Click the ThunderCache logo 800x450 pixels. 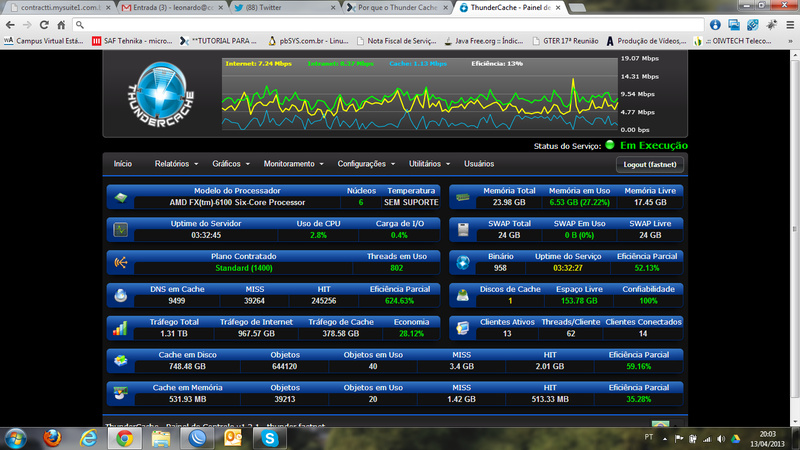pos(161,94)
